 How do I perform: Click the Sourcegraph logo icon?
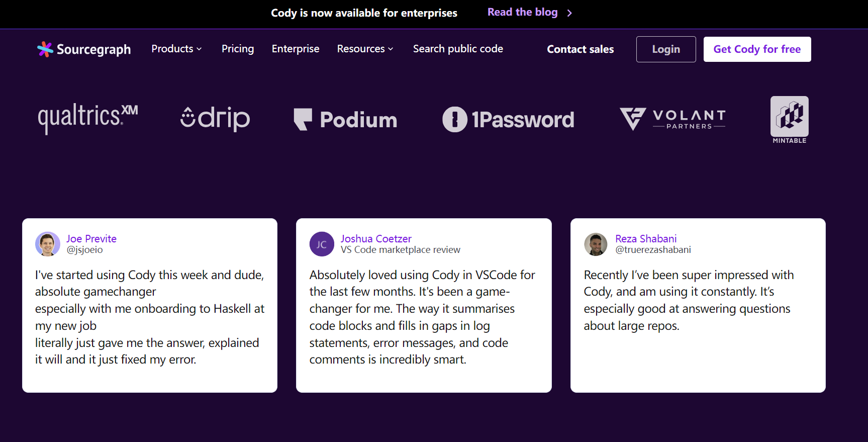click(x=45, y=49)
